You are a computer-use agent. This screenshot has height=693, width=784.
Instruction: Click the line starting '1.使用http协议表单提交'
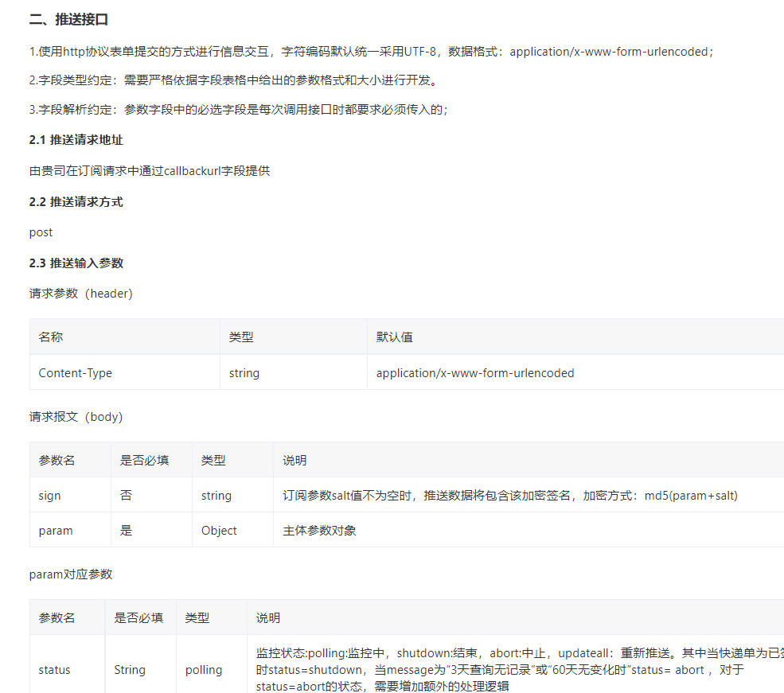point(372,52)
